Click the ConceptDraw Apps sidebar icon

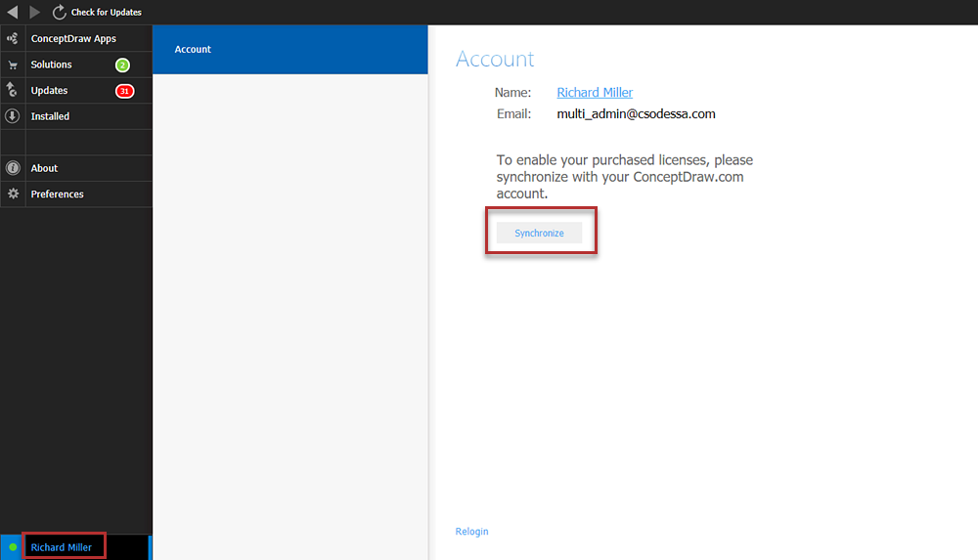pyautogui.click(x=13, y=39)
